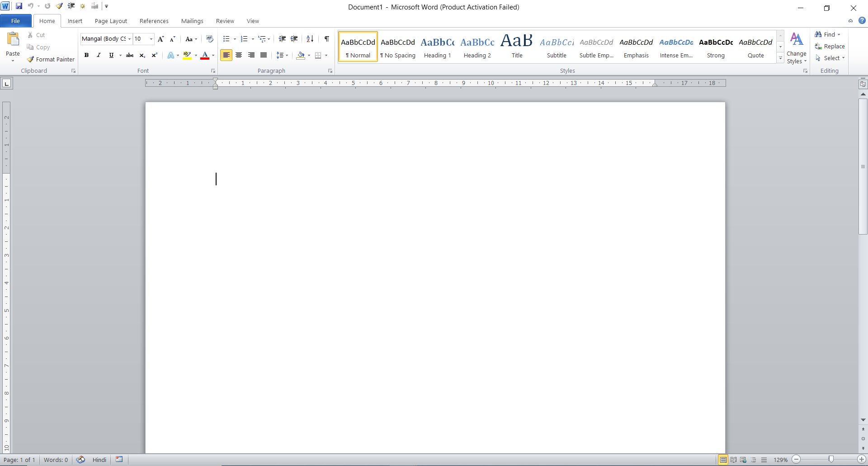Select the Italic icon
This screenshot has width=868, height=466.
98,55
